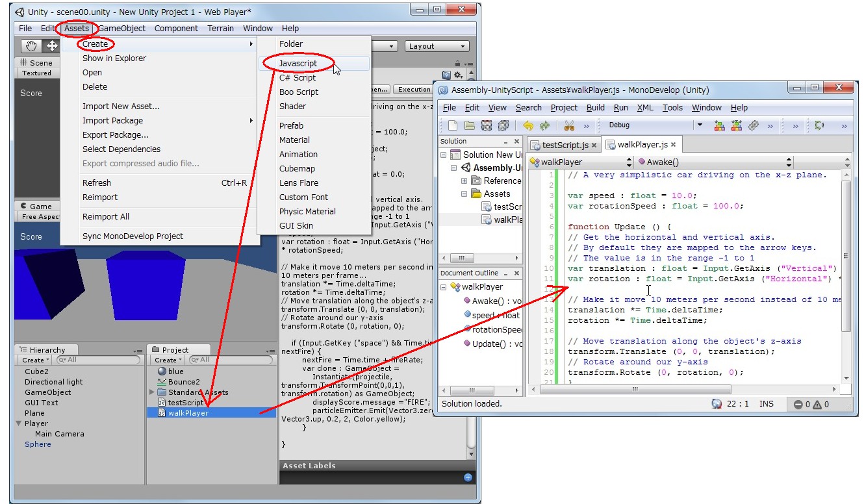The width and height of the screenshot is (864, 504).
Task: Click the Redo arrow in MonoDevelop toolbar
Action: pyautogui.click(x=545, y=125)
